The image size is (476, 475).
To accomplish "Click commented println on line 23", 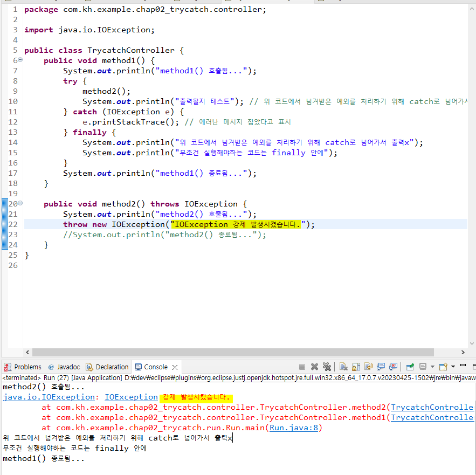I will pos(164,235).
